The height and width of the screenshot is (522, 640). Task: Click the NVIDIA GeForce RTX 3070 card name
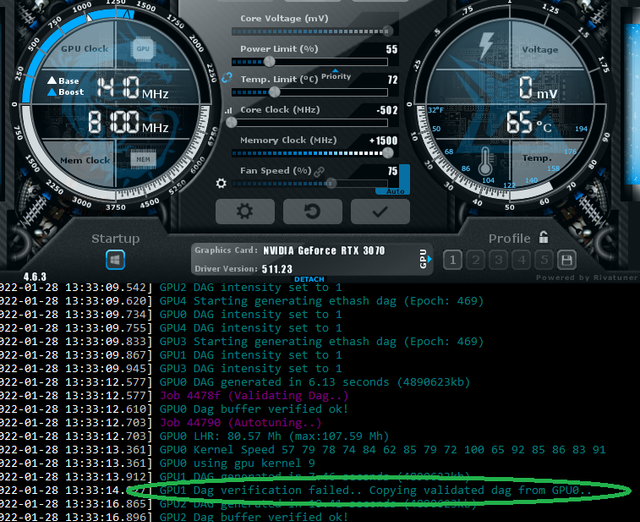pyautogui.click(x=324, y=250)
